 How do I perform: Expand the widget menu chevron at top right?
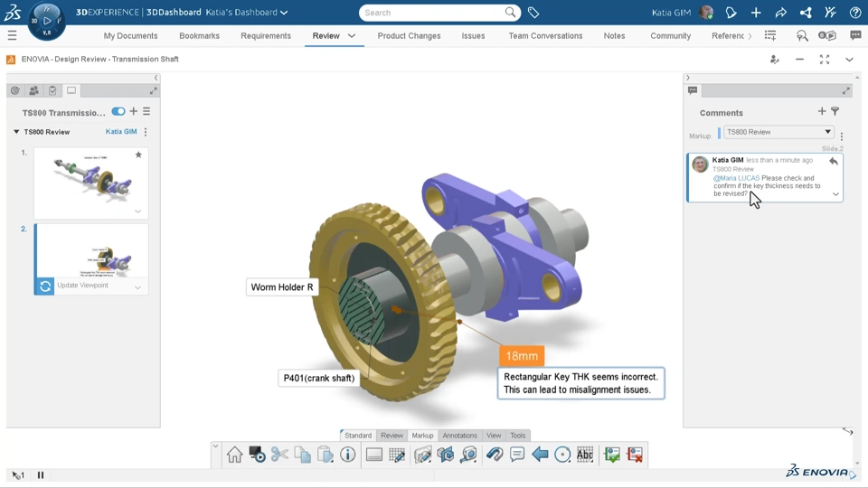[x=849, y=60]
